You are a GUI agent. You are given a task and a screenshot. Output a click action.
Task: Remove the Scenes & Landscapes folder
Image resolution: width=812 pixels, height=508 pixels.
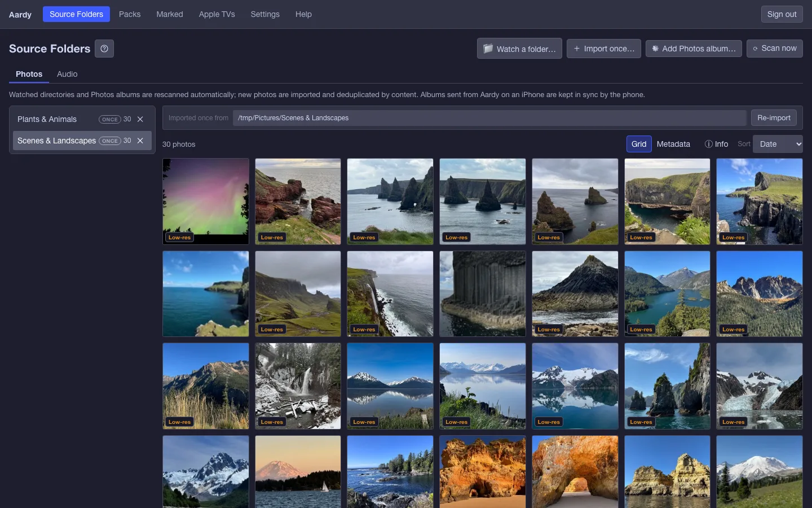click(x=140, y=141)
